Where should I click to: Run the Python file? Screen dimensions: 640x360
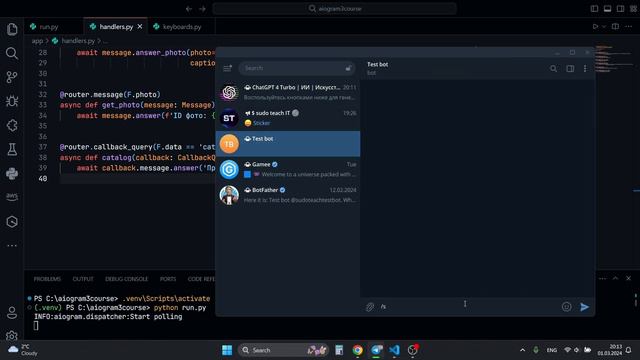pos(595,27)
